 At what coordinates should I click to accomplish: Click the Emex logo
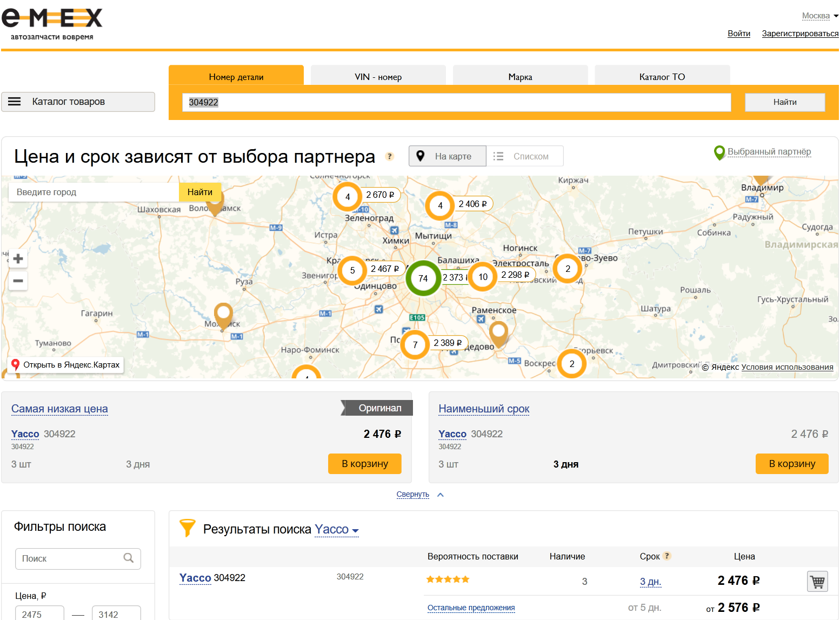(x=52, y=24)
